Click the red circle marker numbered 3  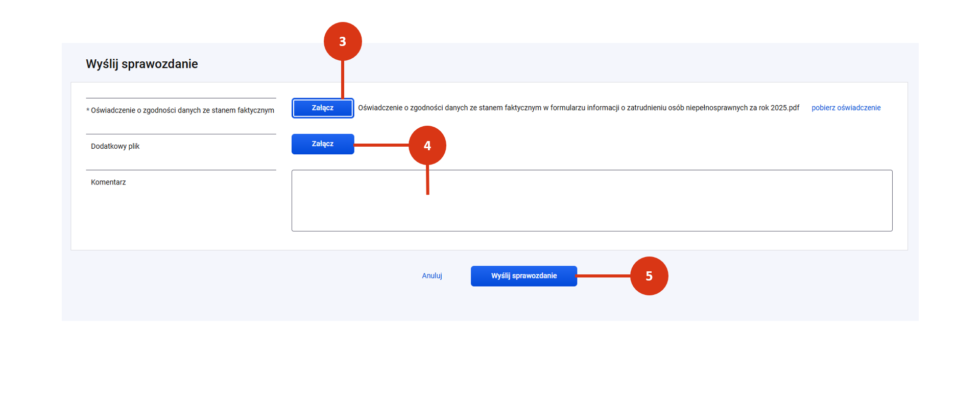(x=343, y=41)
